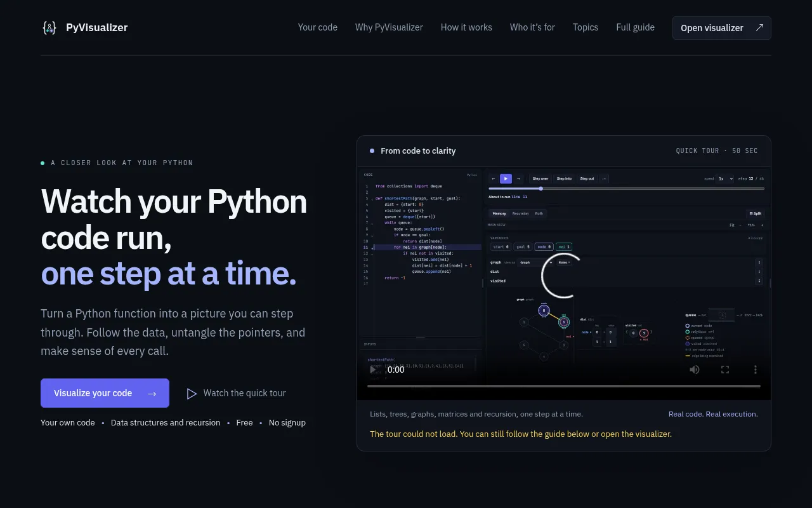Open the Roles dropdown in the preview

click(564, 262)
